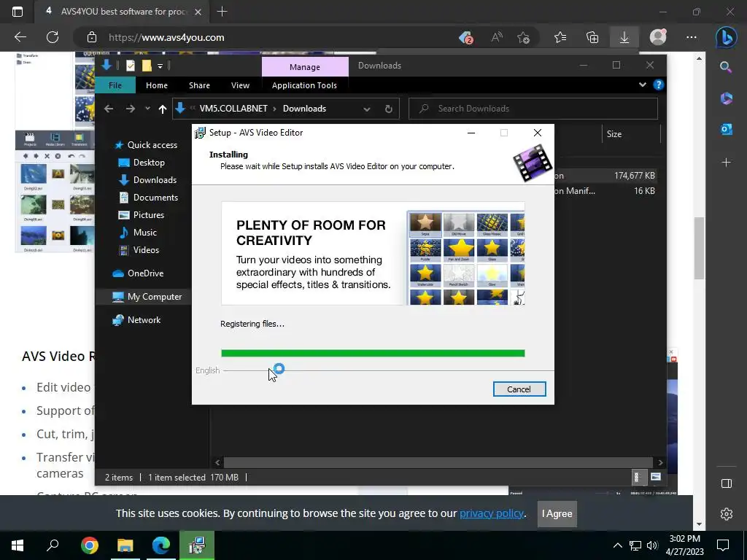Select OneDrive in navigation pane
Screen dimensions: 747x560
(x=145, y=273)
